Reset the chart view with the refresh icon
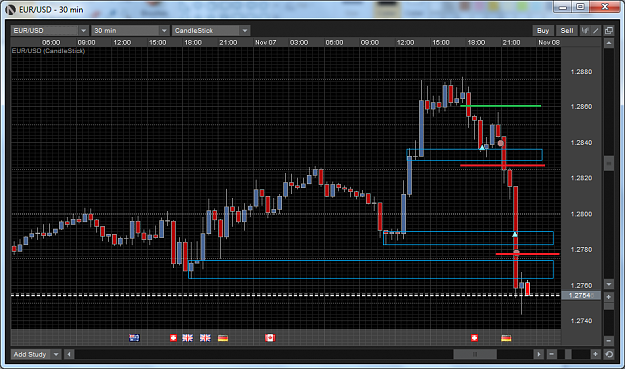 pyautogui.click(x=609, y=354)
